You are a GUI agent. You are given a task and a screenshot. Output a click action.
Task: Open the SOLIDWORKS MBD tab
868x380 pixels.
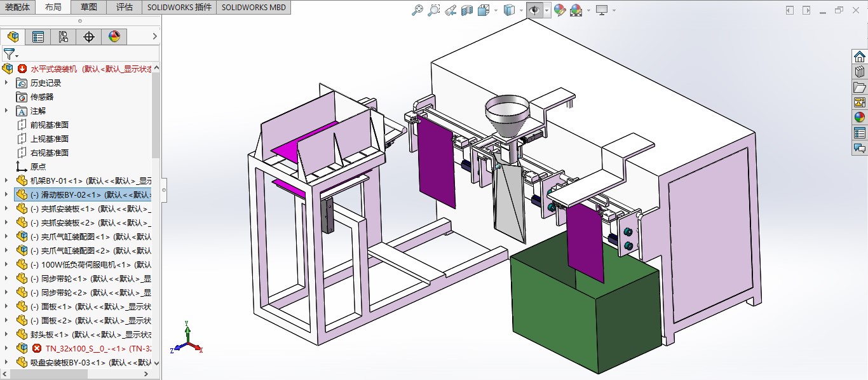click(254, 8)
